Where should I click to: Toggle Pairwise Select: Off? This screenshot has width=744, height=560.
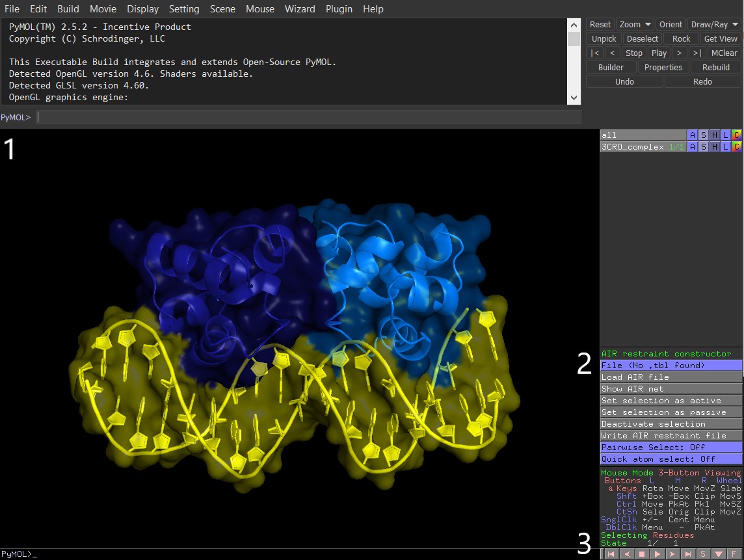click(671, 447)
